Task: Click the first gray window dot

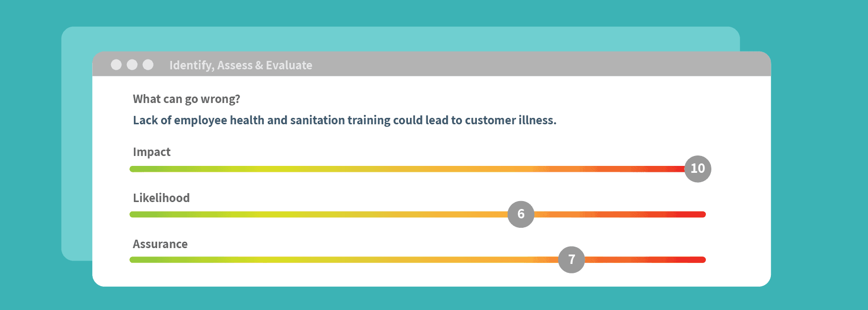Action: (116, 65)
